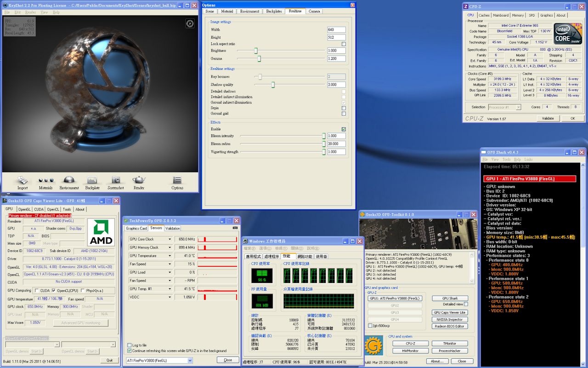Image resolution: width=588 pixels, height=368 pixels.
Task: Enable Detailed indirect illumination checkbox
Action: coord(344,97)
